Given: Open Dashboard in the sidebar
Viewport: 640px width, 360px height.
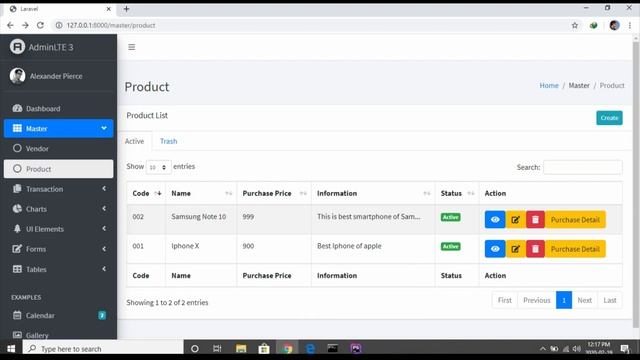Looking at the screenshot, I should coord(58,109).
